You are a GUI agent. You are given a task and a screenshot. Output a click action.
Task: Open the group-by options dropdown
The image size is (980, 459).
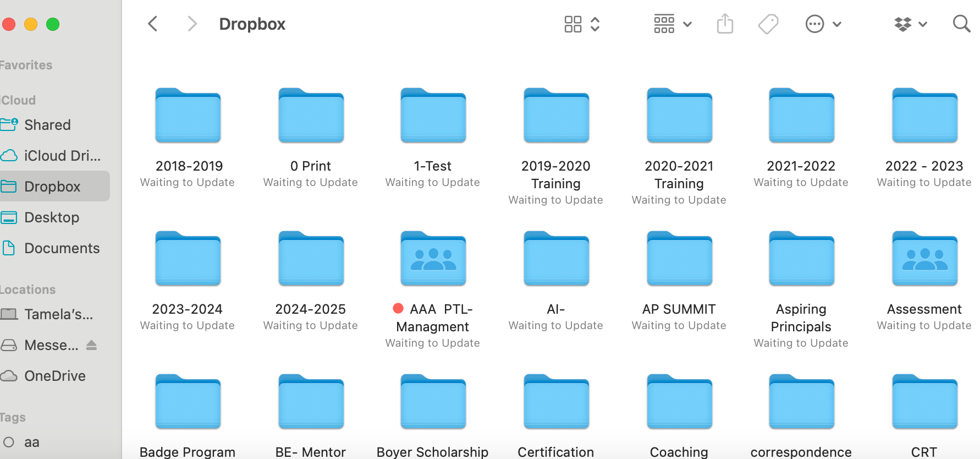coord(673,24)
